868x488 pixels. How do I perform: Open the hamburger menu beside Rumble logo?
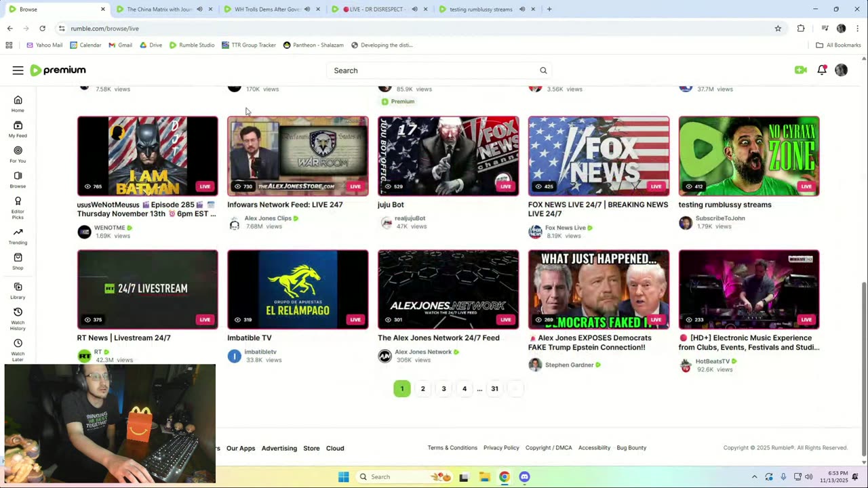(x=18, y=70)
